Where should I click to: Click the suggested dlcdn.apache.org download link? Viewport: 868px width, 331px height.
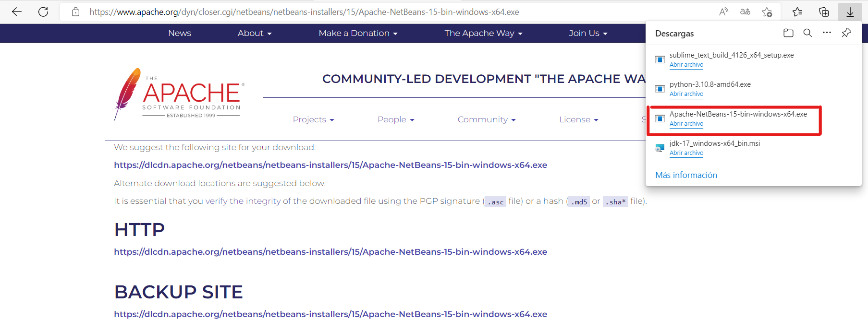pos(330,165)
